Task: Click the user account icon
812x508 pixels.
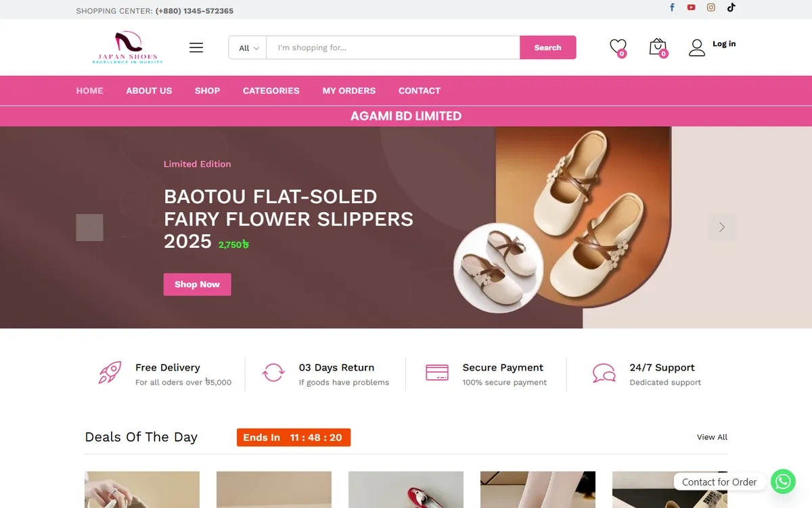Action: pyautogui.click(x=697, y=47)
